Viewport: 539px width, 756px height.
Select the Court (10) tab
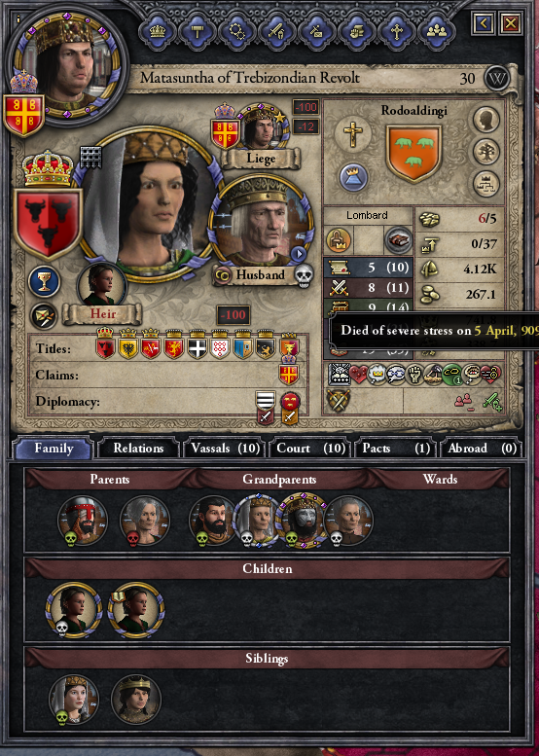(x=311, y=449)
